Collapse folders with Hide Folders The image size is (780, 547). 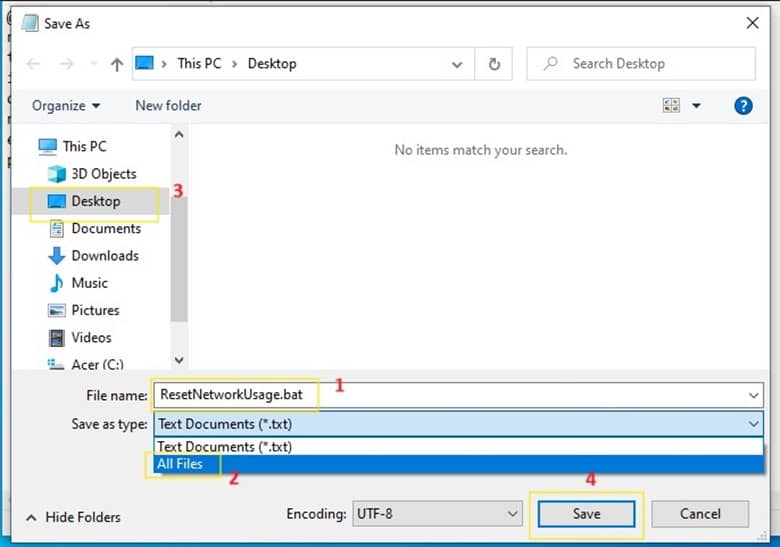tap(73, 517)
